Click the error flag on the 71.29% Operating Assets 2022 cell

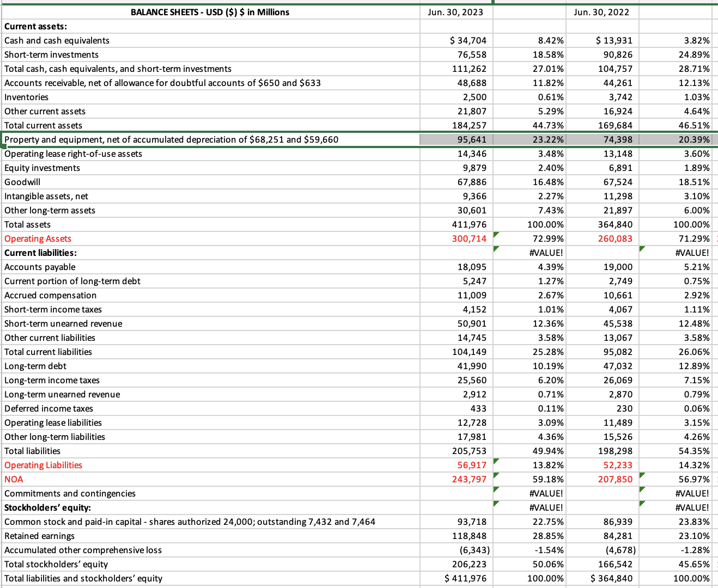point(641,236)
